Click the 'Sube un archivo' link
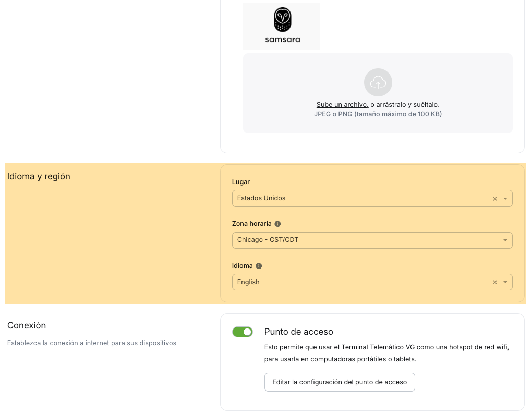This screenshot has width=532, height=414. [x=342, y=105]
